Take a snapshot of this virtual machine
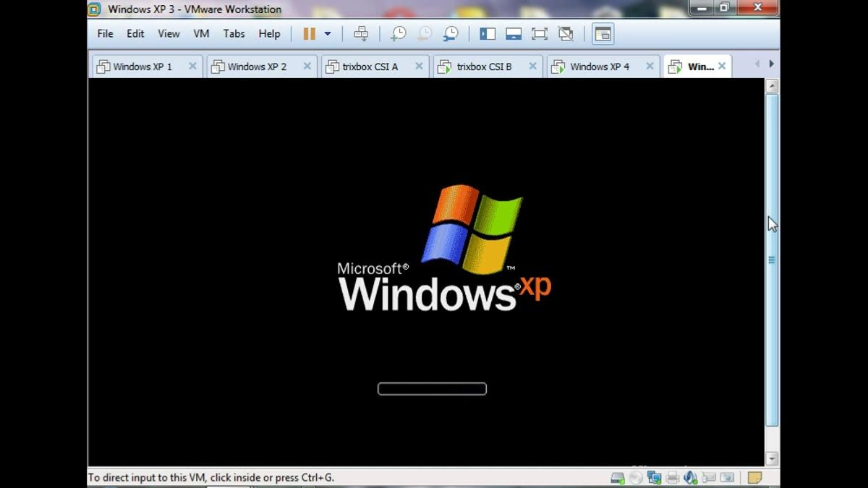The width and height of the screenshot is (868, 488). [398, 34]
